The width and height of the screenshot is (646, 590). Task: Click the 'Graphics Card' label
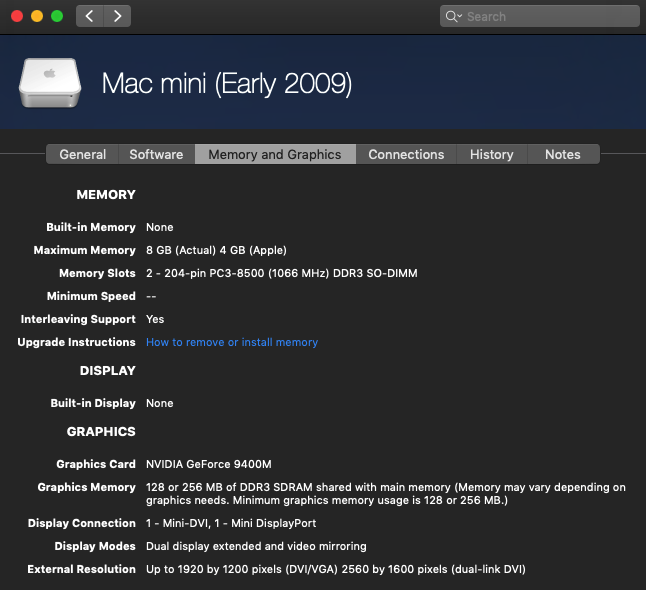click(x=96, y=464)
